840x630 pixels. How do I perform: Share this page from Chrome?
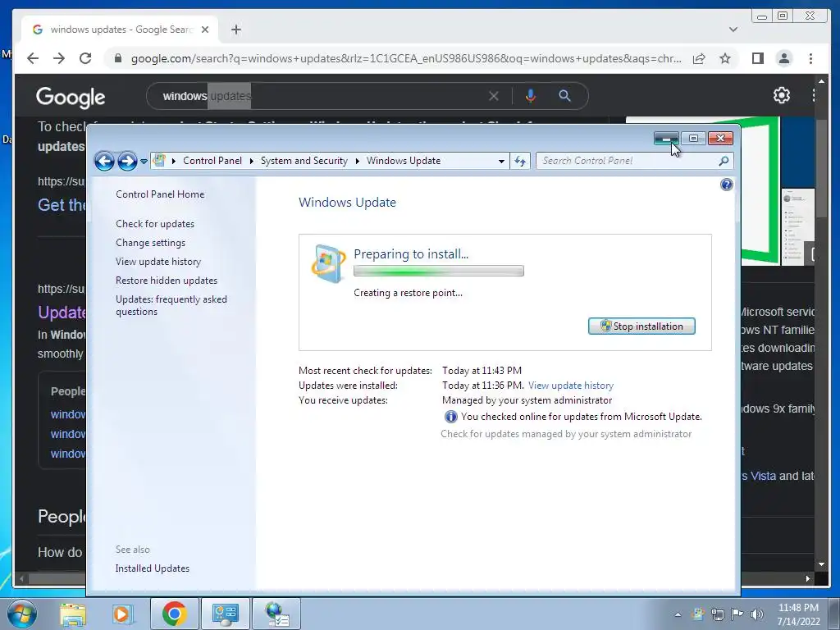699,58
